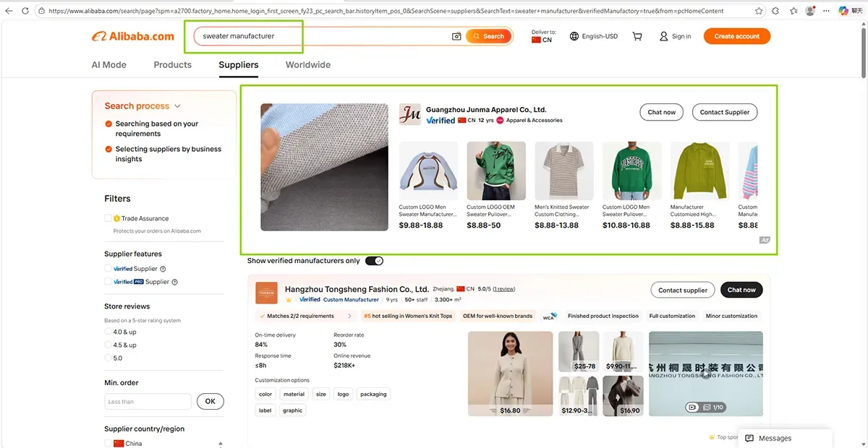Select the 4.0 & up rating option

click(x=109, y=332)
